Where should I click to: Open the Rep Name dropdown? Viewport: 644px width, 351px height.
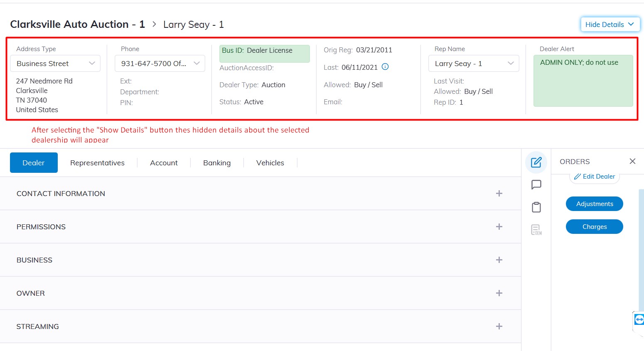point(474,64)
